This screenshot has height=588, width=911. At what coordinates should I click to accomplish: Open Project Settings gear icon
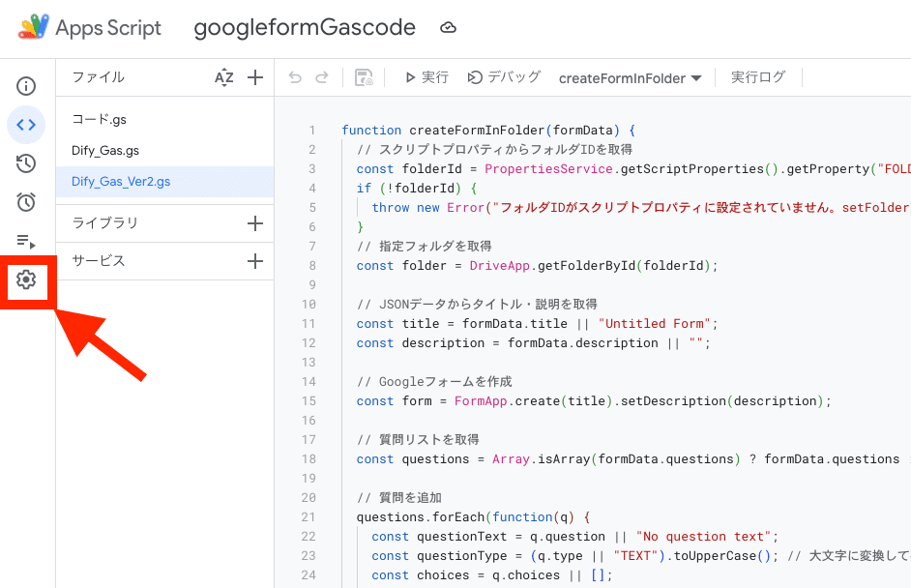pos(25,279)
